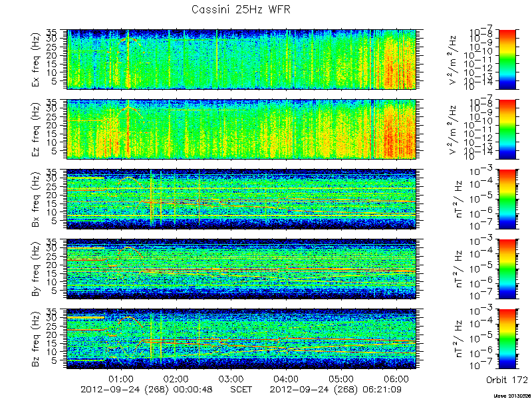
Task: Select the Bx panel color scale bar
Action: click(x=507, y=199)
